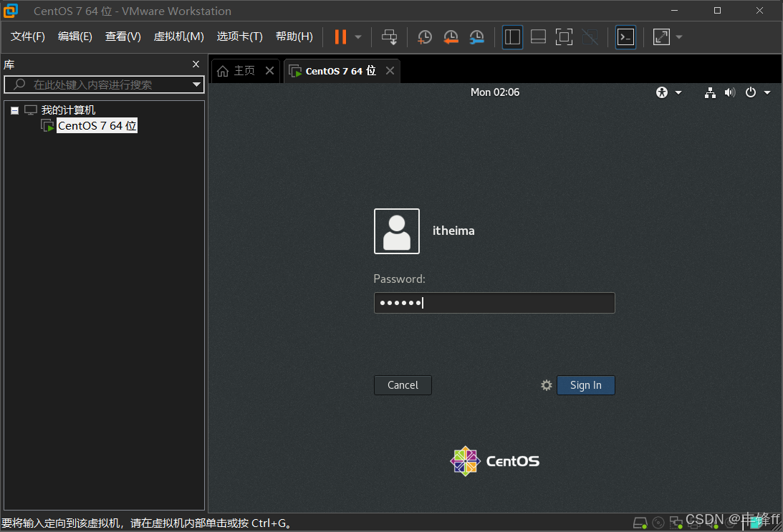
Task: Click the itheima username label
Action: click(453, 231)
